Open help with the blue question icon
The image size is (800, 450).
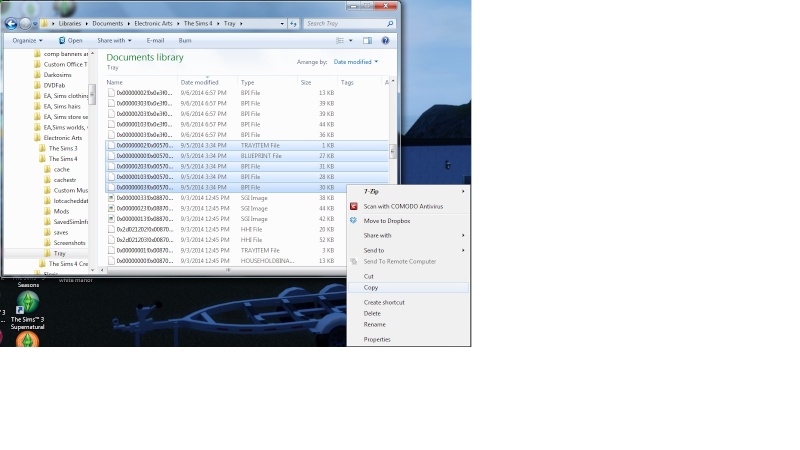(x=385, y=40)
